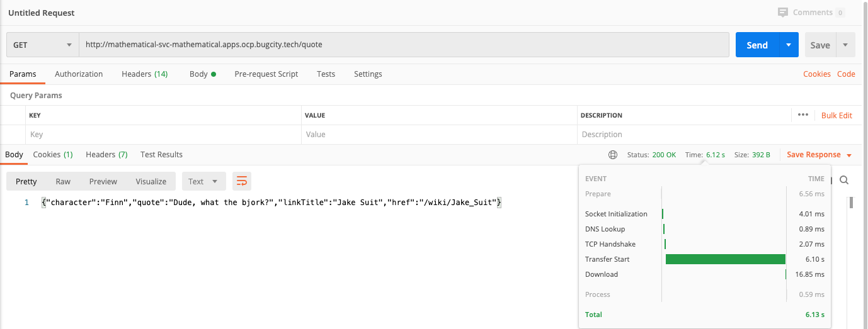Click the Value query param field
The image size is (868, 329).
tap(439, 135)
